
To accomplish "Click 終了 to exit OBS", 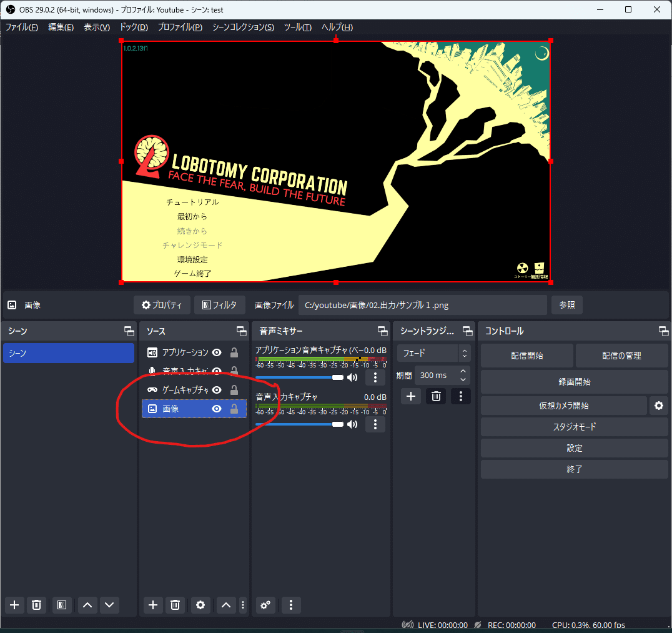I will coord(575,469).
